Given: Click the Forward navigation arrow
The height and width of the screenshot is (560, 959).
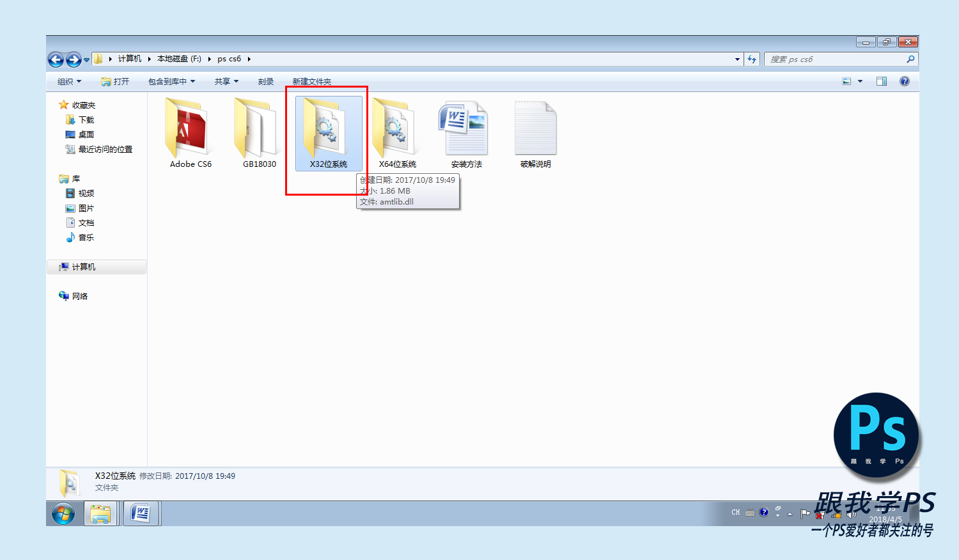Looking at the screenshot, I should click(74, 59).
